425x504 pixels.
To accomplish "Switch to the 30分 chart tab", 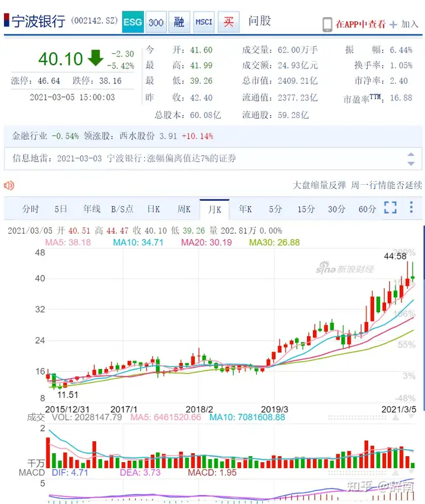I will 336,210.
